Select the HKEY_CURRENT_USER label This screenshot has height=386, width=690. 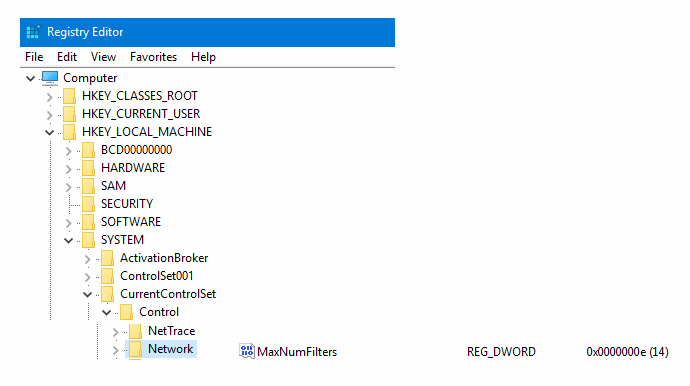[141, 114]
